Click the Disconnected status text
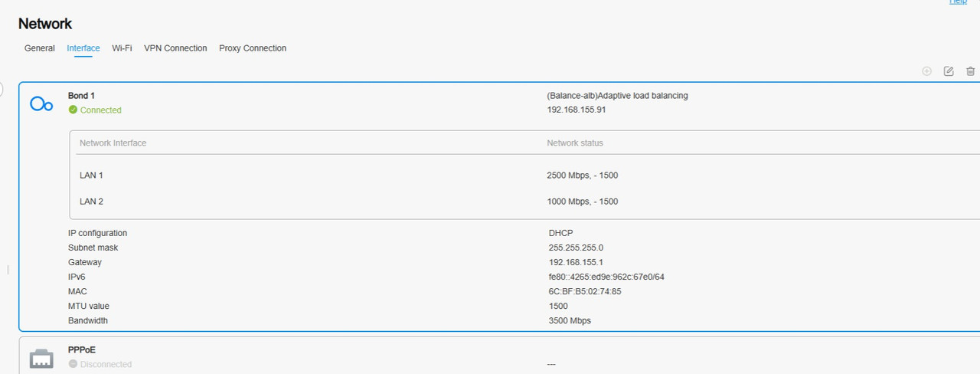This screenshot has width=980, height=374. pyautogui.click(x=106, y=364)
